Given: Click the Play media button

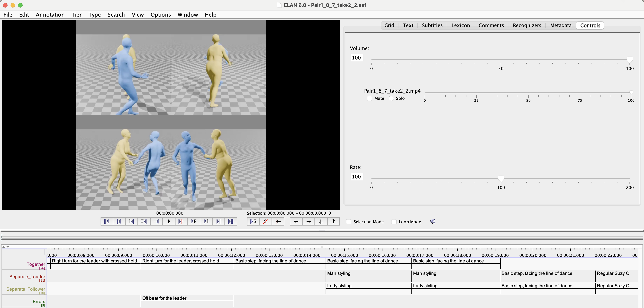Looking at the screenshot, I should (169, 221).
